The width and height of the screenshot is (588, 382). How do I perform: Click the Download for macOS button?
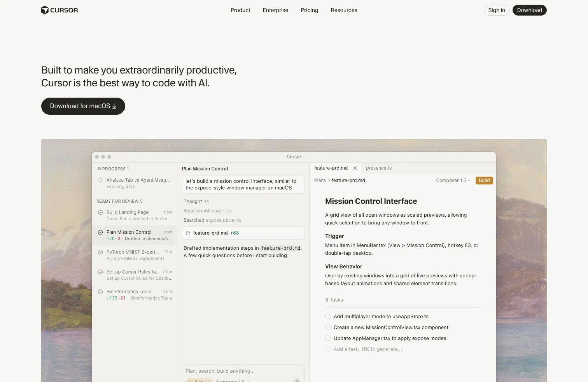(83, 106)
